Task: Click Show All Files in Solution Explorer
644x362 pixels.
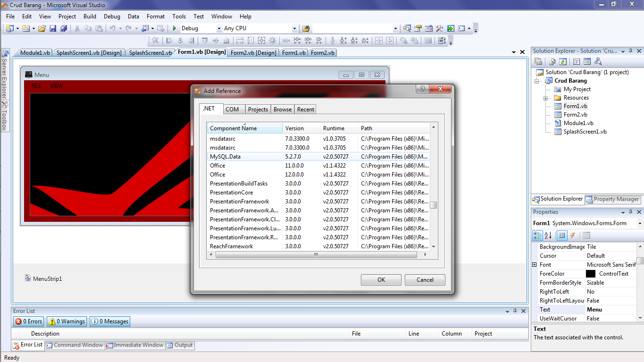Action: [552, 61]
